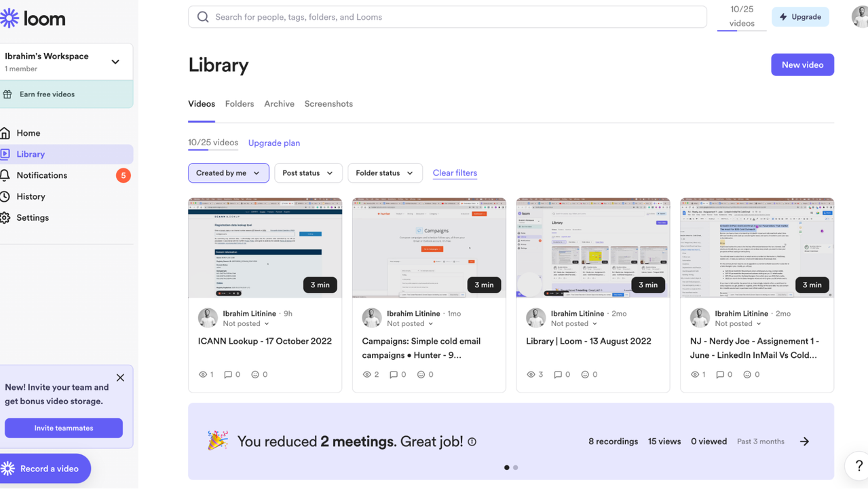Click title ICANN Lookup - 17 October 2022
The image size is (868, 489).
(x=265, y=341)
